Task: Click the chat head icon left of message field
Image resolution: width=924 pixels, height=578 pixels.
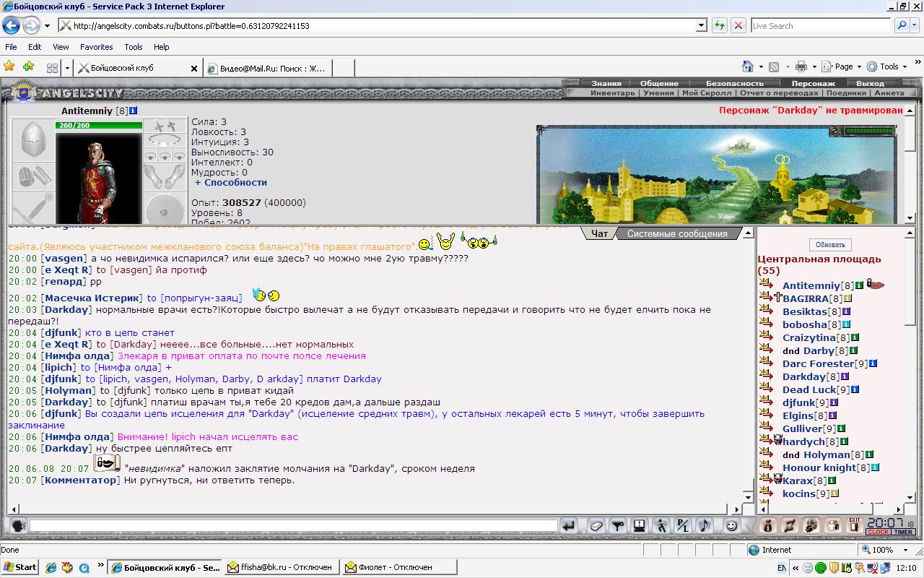Action: click(x=18, y=526)
